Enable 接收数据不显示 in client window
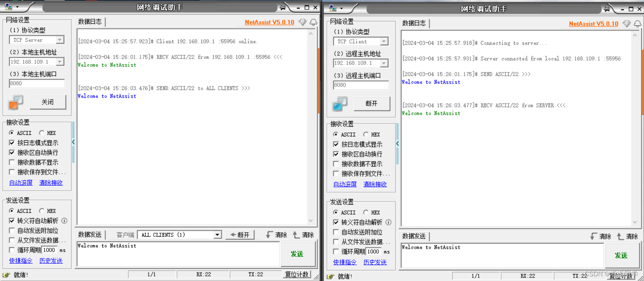Screen dimensions: 644x281 336,164
